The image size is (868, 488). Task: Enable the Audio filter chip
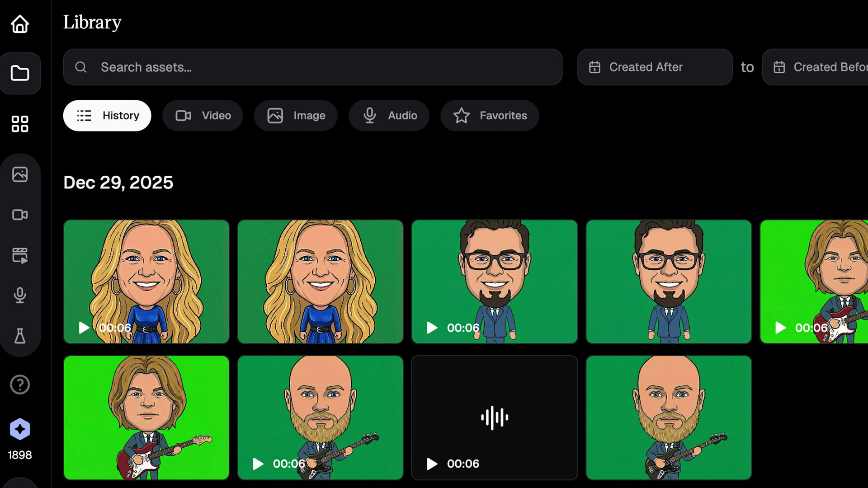[x=389, y=115]
